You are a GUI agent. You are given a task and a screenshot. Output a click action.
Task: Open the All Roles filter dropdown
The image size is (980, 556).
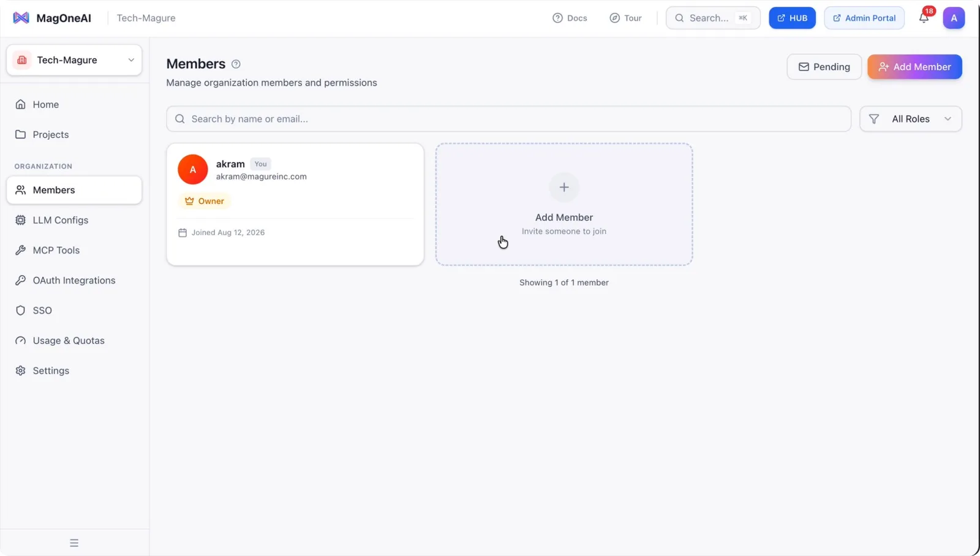coord(911,119)
